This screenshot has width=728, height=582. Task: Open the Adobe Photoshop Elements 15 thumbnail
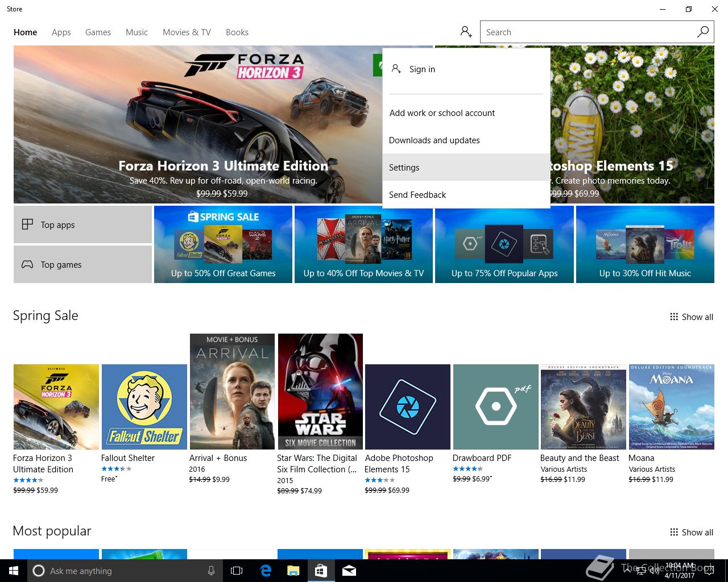pyautogui.click(x=408, y=407)
